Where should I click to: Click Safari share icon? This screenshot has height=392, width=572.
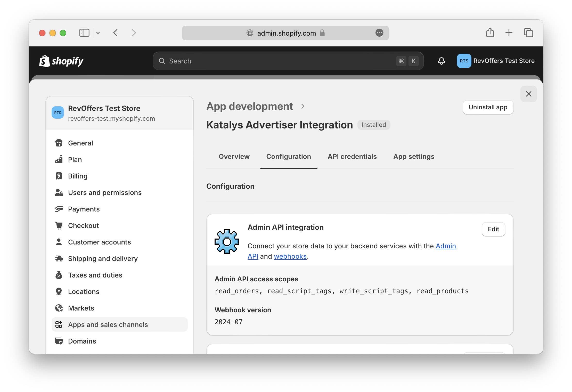click(490, 33)
